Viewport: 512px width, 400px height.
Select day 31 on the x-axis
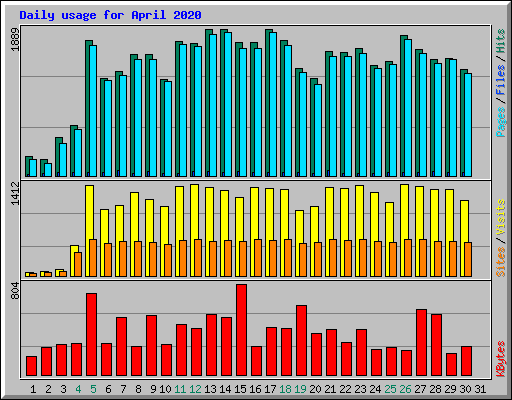480,389
